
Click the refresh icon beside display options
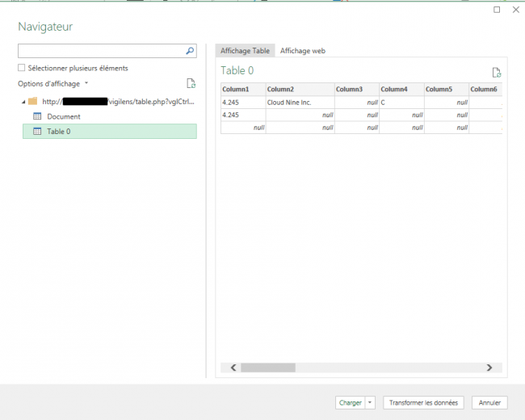191,83
